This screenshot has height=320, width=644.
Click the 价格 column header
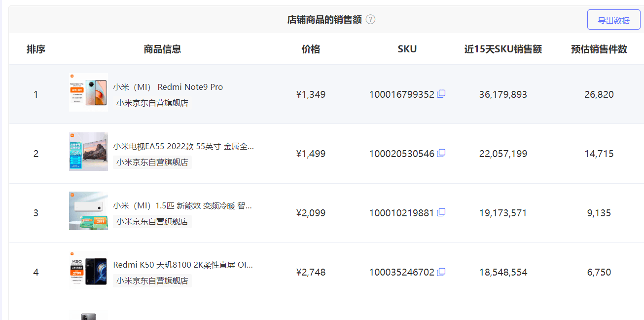tap(311, 49)
